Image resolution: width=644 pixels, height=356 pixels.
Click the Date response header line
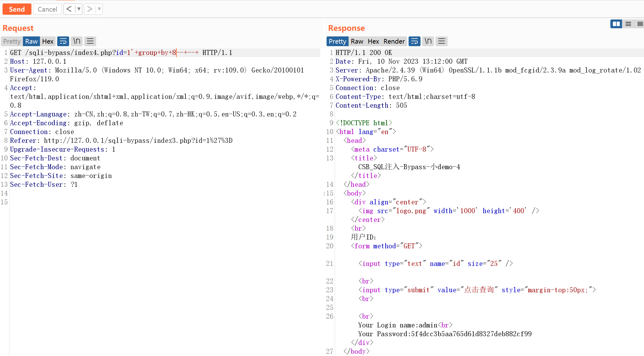click(401, 61)
